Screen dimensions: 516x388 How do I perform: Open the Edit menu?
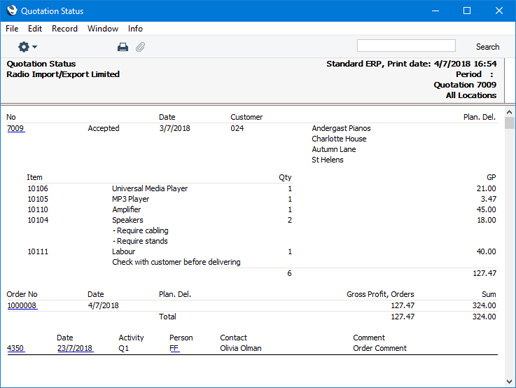click(35, 29)
